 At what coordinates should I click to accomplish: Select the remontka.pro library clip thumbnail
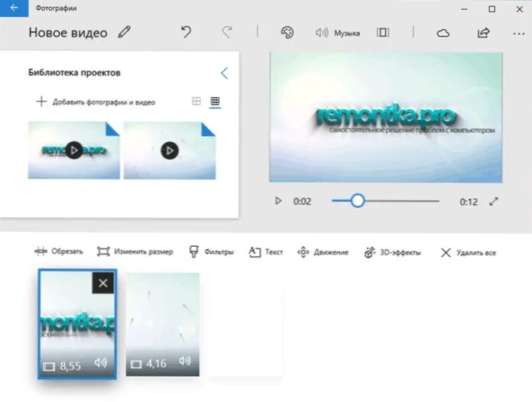(x=74, y=151)
